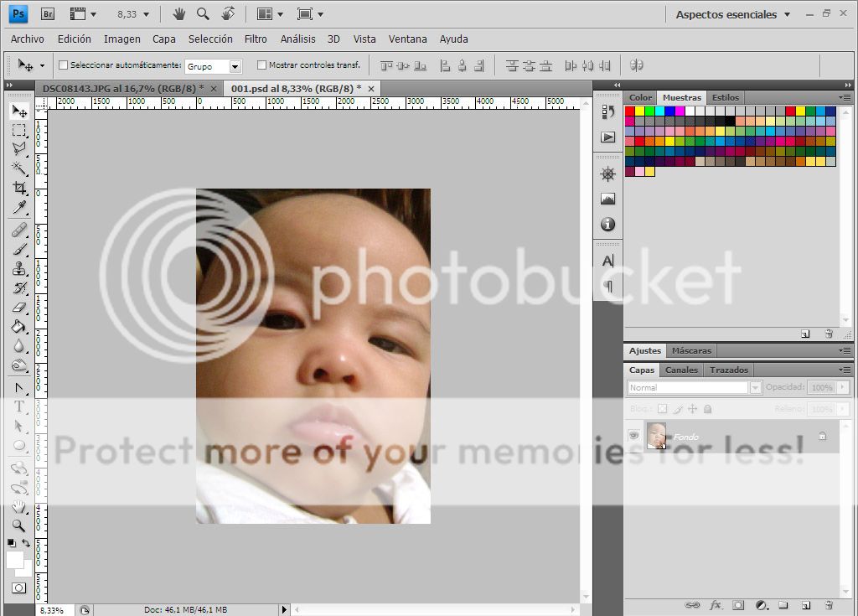The height and width of the screenshot is (616, 858).
Task: Open the Capas panel options menu
Action: [x=845, y=370]
